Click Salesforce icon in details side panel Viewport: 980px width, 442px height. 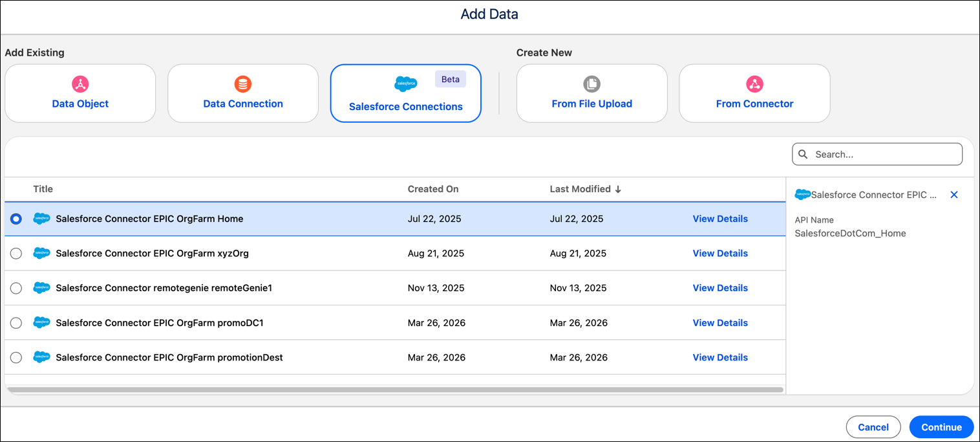point(802,194)
